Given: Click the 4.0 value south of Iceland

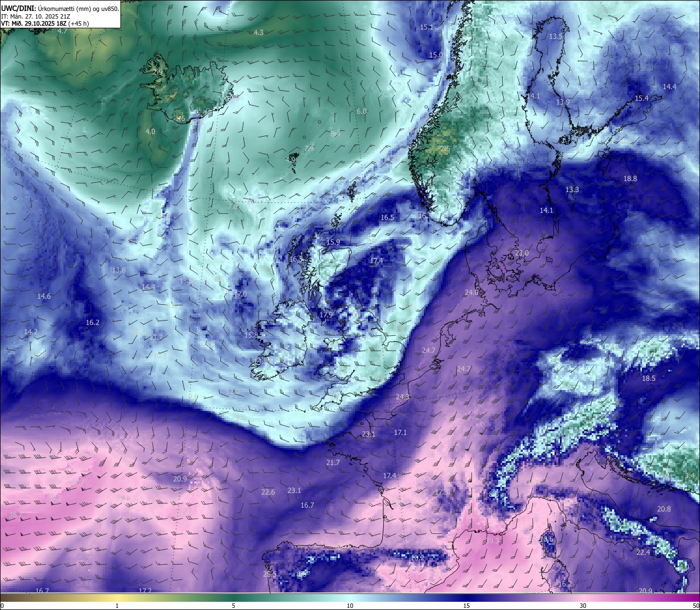Looking at the screenshot, I should [x=150, y=132].
